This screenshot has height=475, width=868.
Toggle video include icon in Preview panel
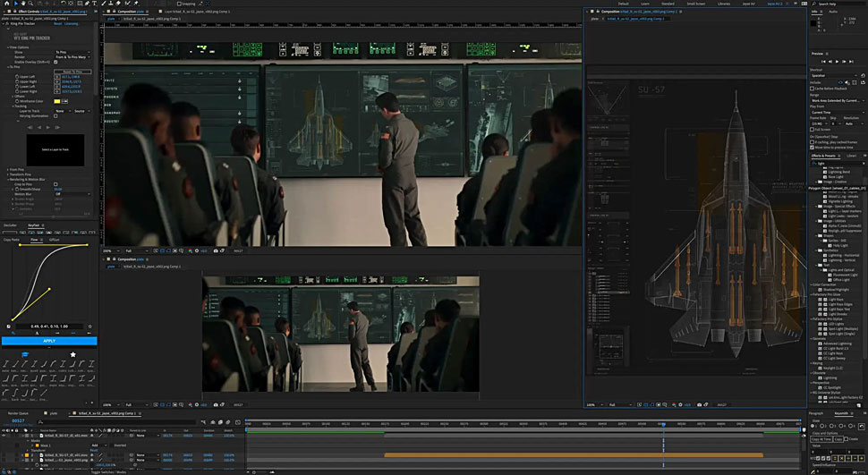840,82
